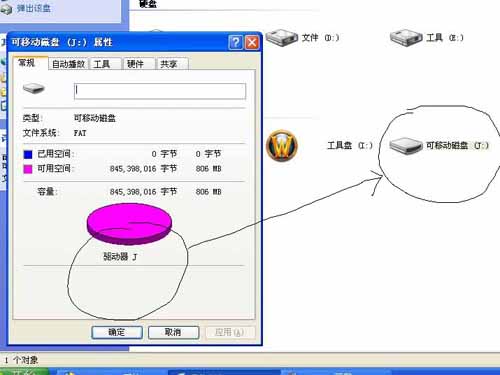Select the 文件 (D:) drive icon
Image resolution: width=500 pixels, height=375 pixels.
(282, 37)
